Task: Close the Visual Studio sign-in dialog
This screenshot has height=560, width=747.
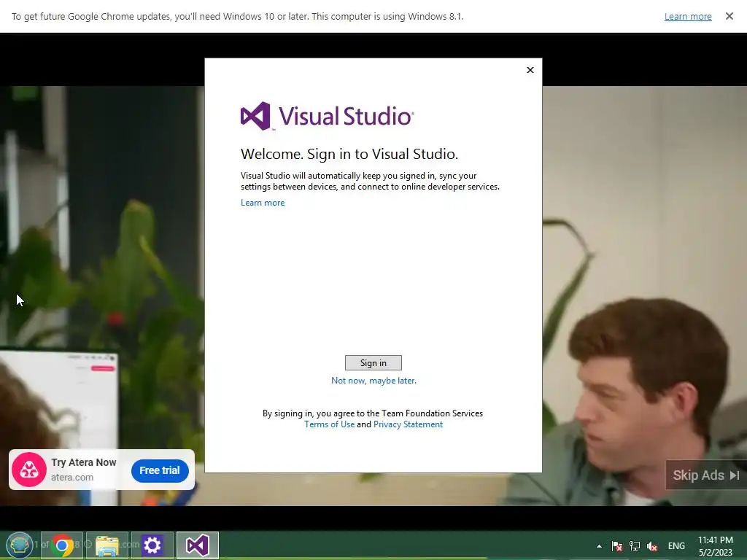Action: point(530,70)
